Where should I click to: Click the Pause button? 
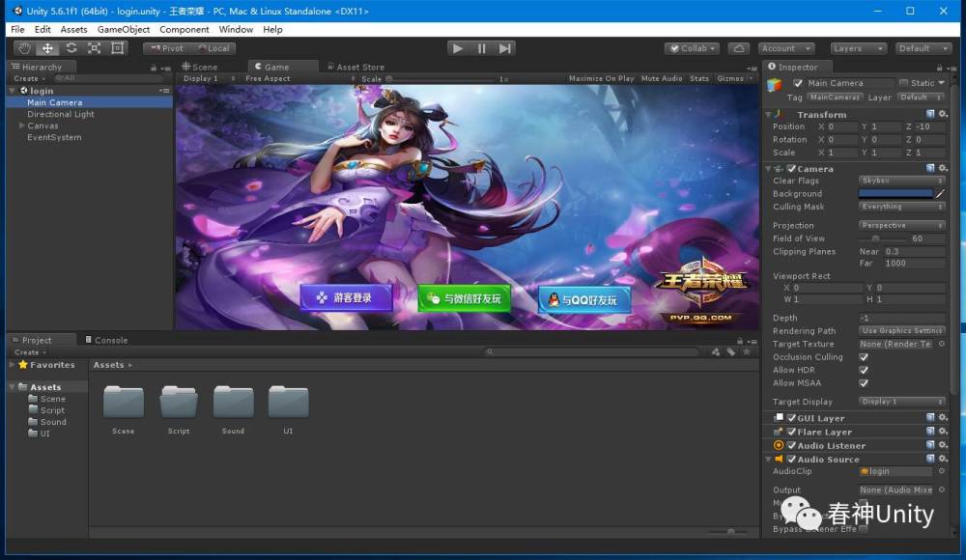point(481,48)
